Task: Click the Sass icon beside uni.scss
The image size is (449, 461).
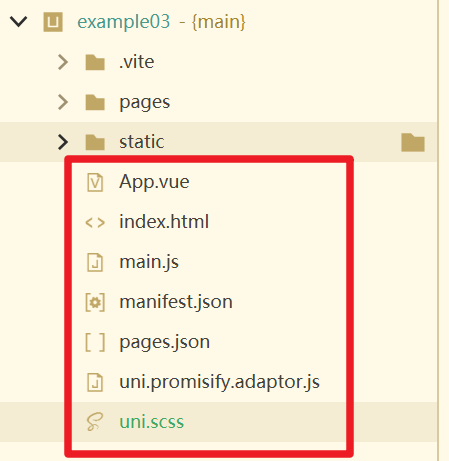Action: tap(95, 422)
